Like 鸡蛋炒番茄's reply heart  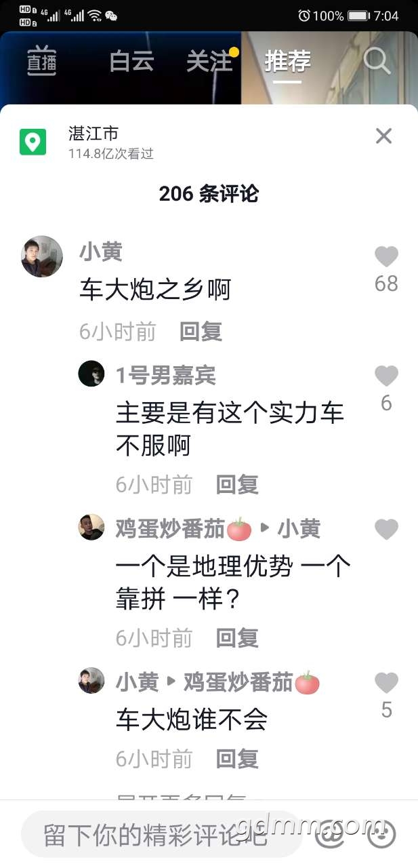point(386,529)
